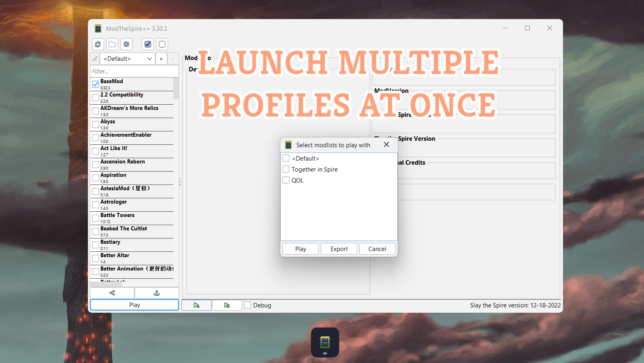Check the QOL modlist checkbox

coord(286,180)
